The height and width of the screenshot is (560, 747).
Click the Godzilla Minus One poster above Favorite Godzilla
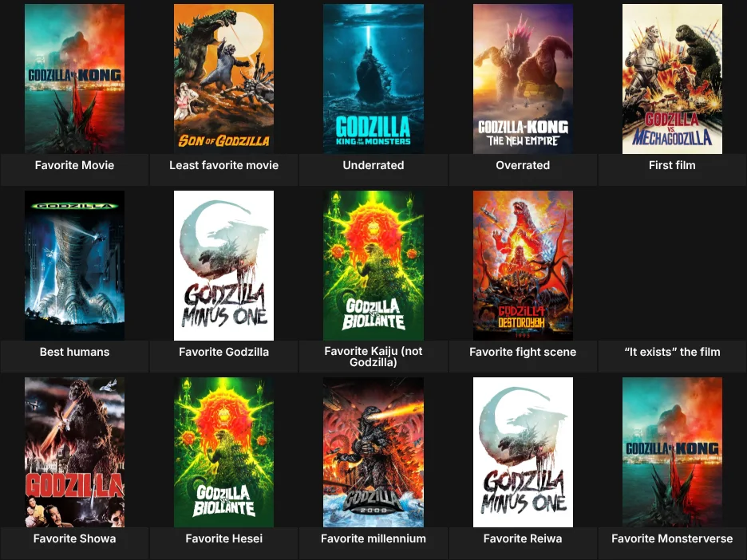coord(224,265)
